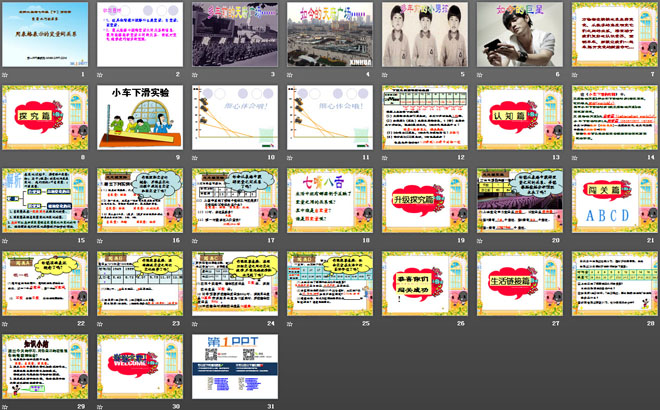Preview animation via star under slide 12
The image size is (660, 410).
385,158
